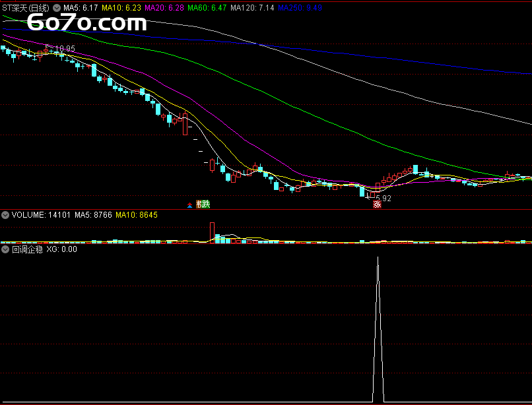Click the brown info marker left of 跌
This screenshot has height=405, width=532.
[199, 204]
